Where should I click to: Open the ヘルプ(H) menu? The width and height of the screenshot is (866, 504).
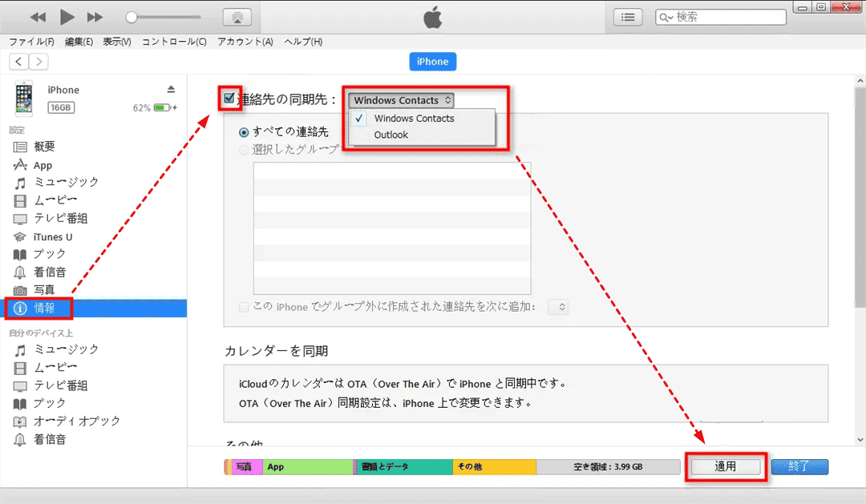coord(303,42)
